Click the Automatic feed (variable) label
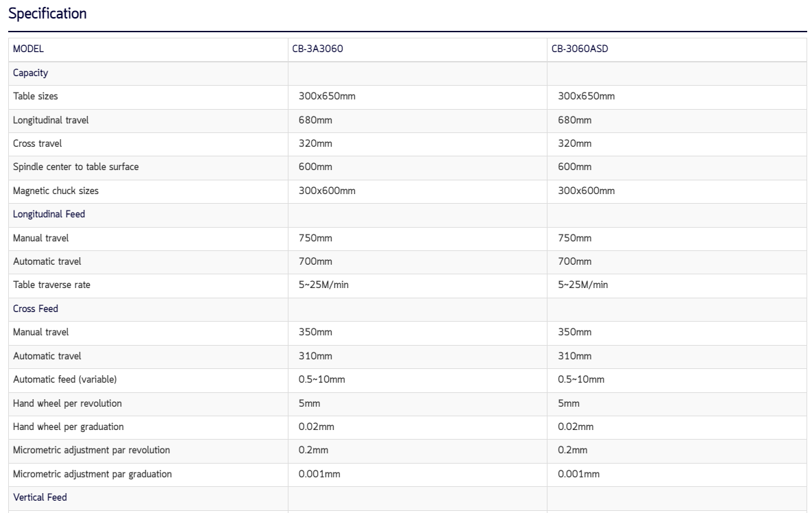This screenshot has height=513, width=812. tap(64, 379)
